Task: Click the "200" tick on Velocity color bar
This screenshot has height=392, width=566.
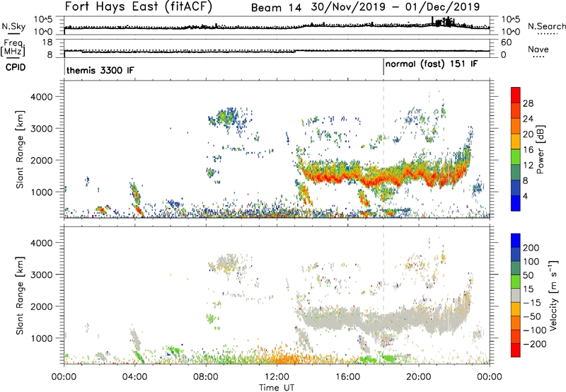Action: coord(531,248)
